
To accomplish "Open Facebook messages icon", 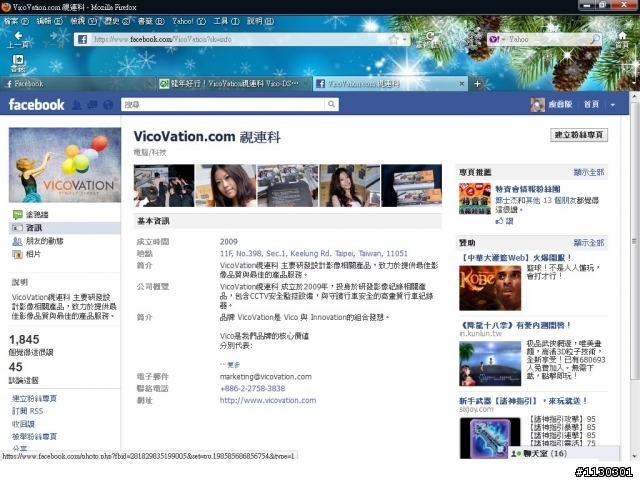I will tap(92, 105).
